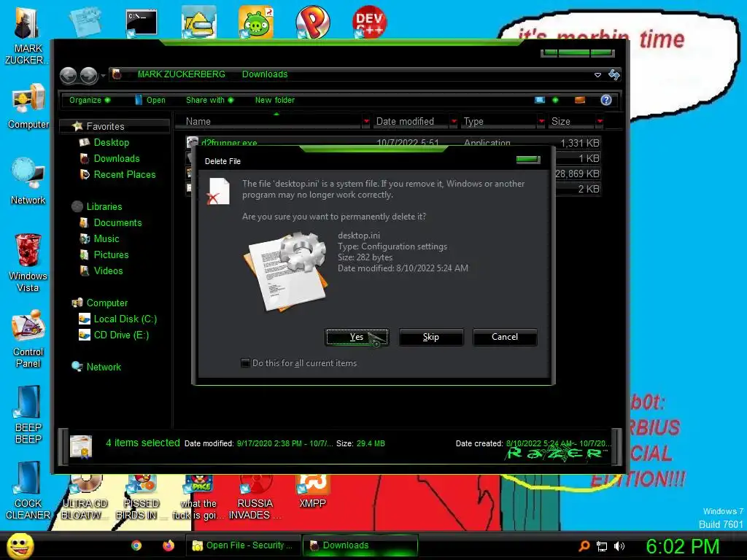Screen dimensions: 747x560
Task: Cancel the Delete File dialog
Action: click(505, 337)
